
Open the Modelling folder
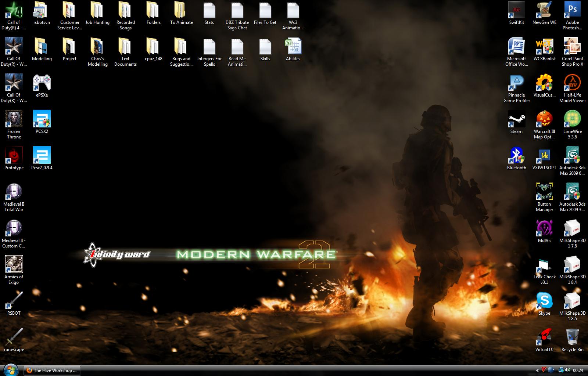click(42, 50)
